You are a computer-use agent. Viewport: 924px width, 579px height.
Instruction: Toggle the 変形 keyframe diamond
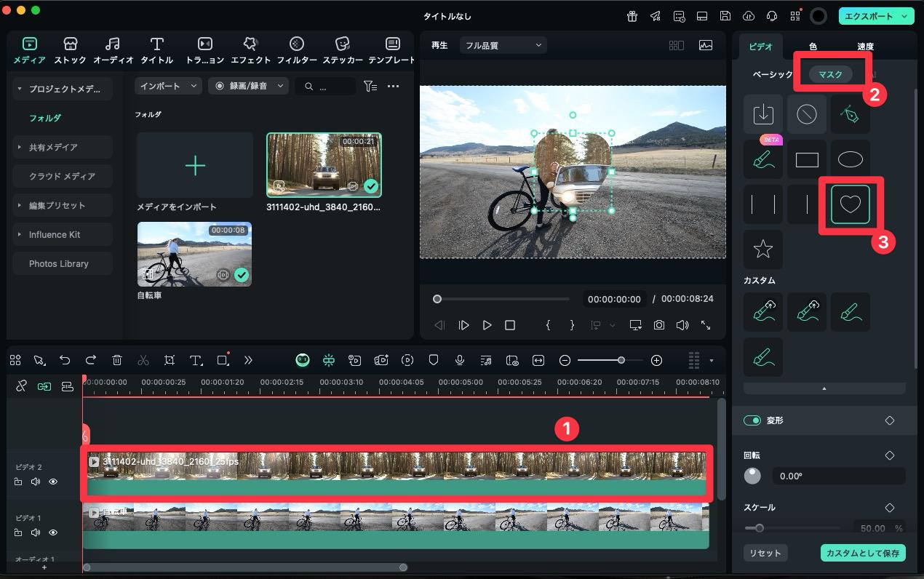point(889,420)
